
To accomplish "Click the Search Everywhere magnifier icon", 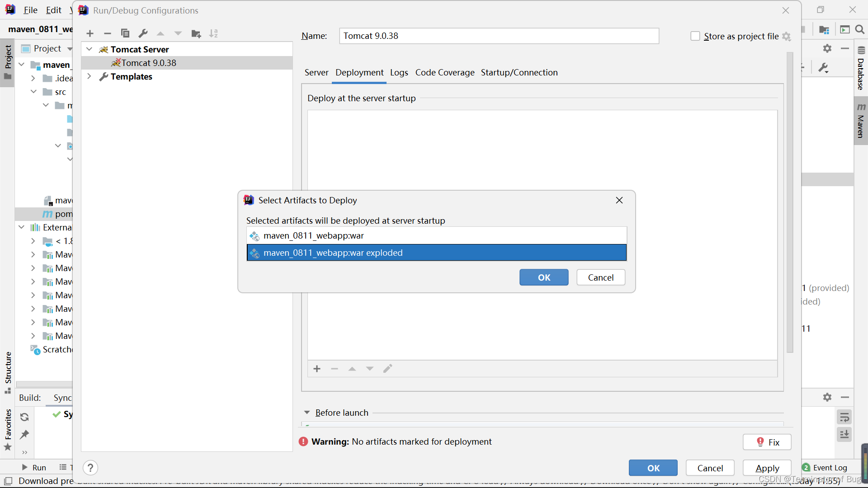I will [x=860, y=29].
